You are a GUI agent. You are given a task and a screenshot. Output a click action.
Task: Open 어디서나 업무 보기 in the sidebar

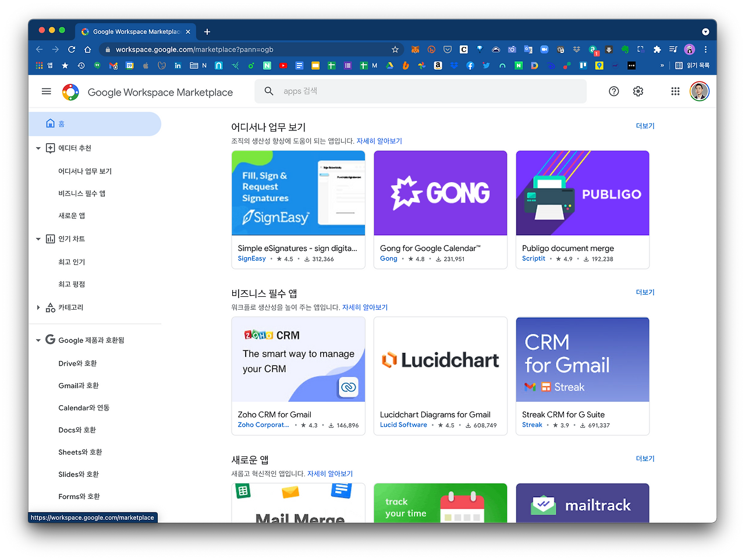[x=85, y=171]
